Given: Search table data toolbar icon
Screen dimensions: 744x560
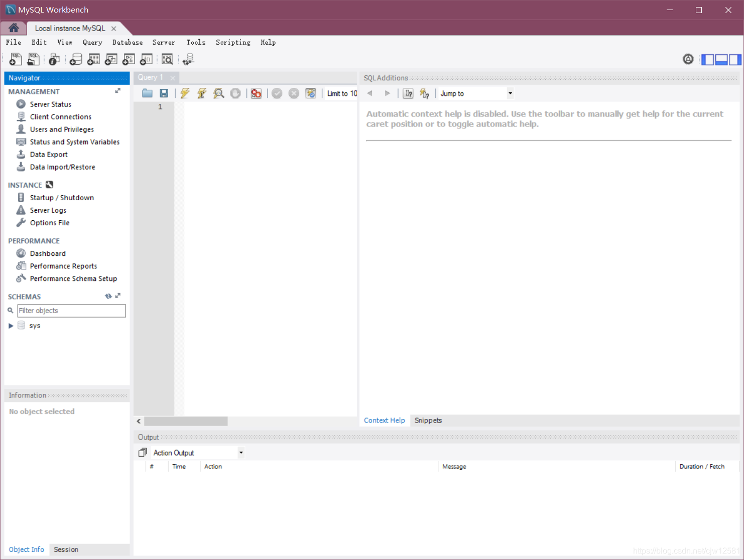Looking at the screenshot, I should (x=167, y=60).
